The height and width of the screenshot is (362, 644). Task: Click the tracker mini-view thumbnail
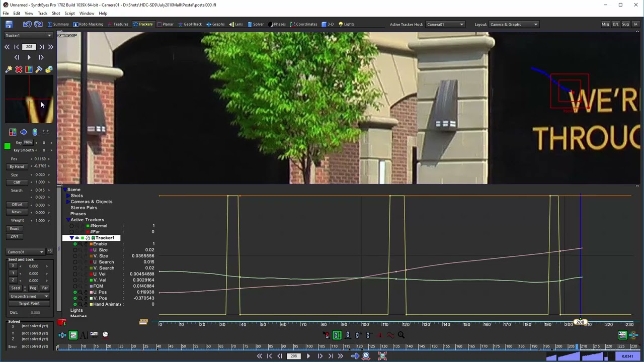coord(29,99)
